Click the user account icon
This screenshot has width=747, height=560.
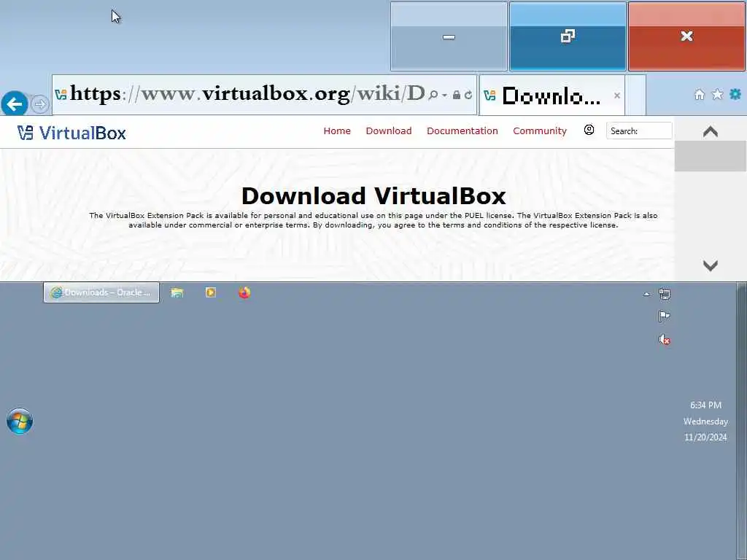coord(589,130)
